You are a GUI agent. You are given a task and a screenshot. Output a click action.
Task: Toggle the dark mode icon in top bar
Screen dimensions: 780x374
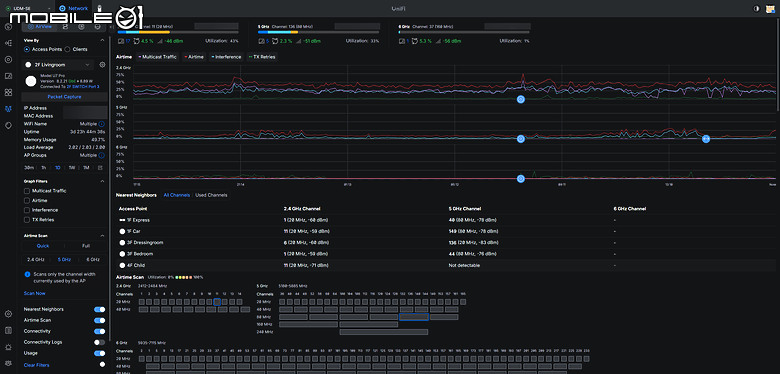[x=757, y=8]
